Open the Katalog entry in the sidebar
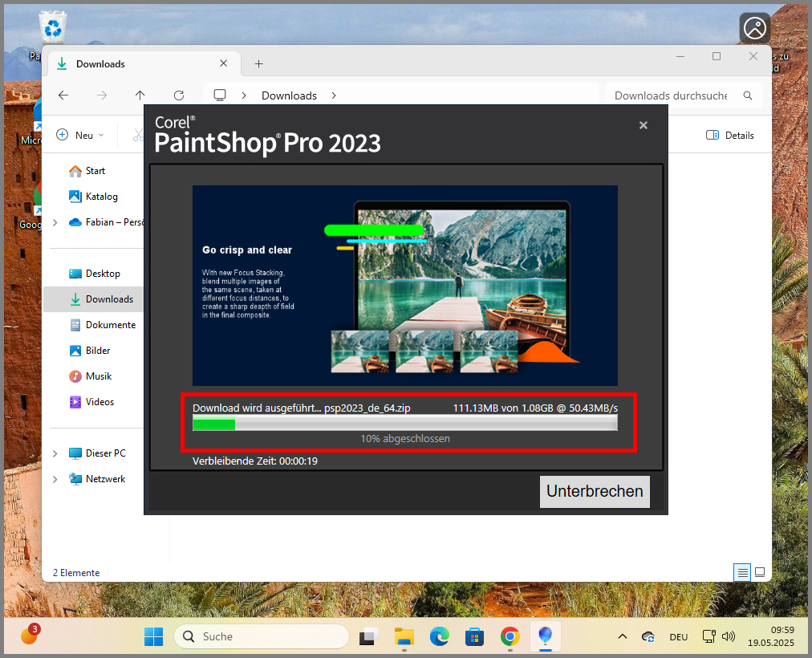Screen dimensions: 812x658 point(101,196)
